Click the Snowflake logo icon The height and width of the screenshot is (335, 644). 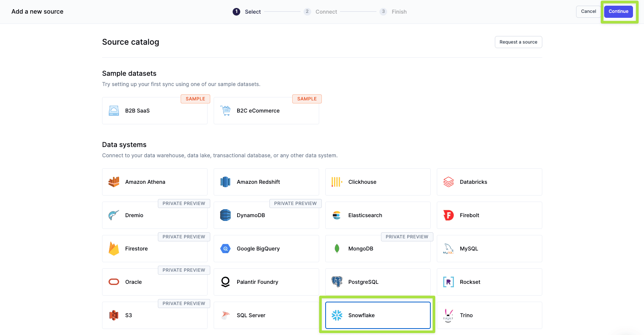[337, 315]
